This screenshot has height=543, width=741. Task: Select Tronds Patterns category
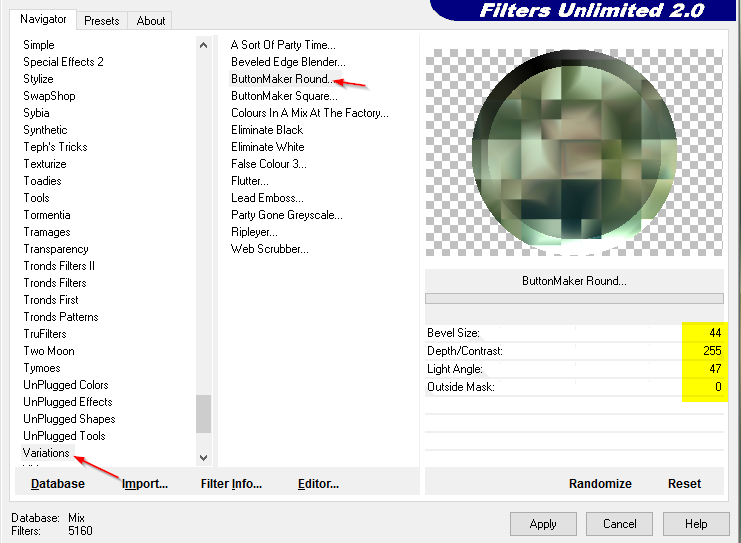(x=61, y=317)
